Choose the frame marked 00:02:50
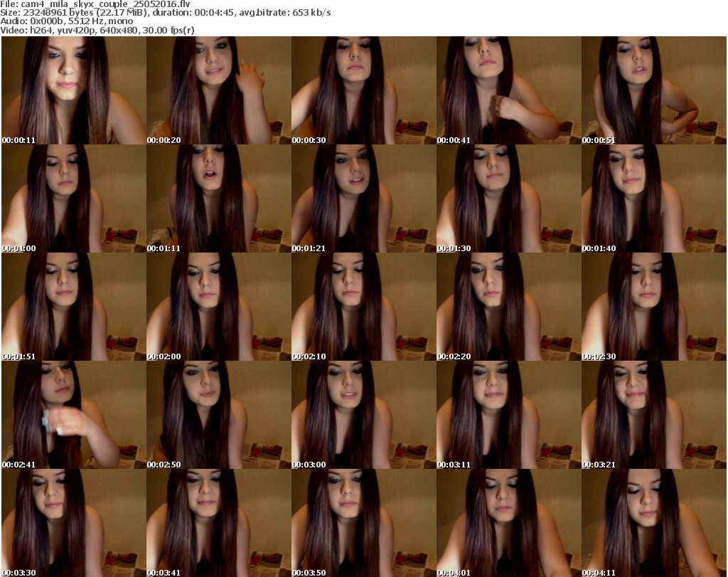 (x=219, y=414)
